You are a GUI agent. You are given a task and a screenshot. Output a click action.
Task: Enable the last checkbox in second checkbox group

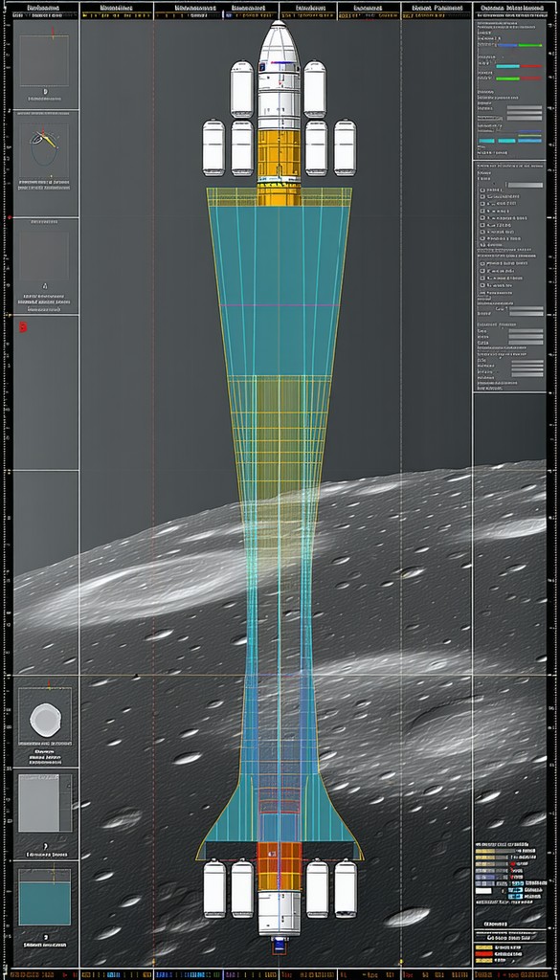pos(482,286)
